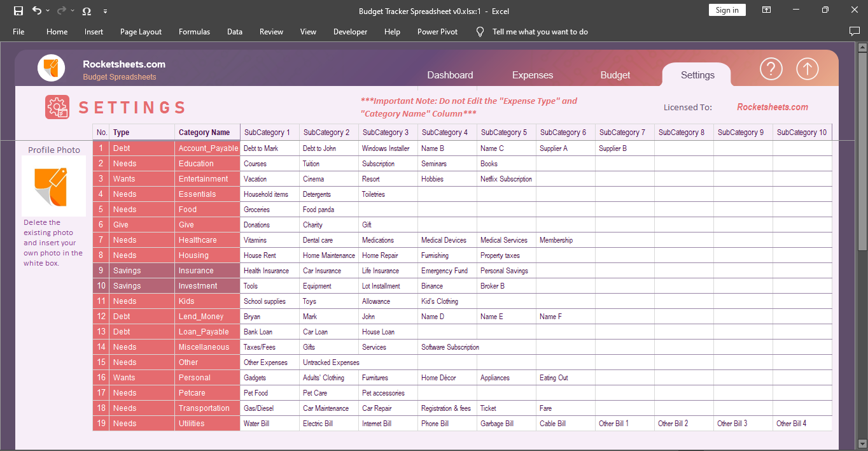868x451 pixels.
Task: Click the SubCategory 1 column header
Action: coord(270,132)
